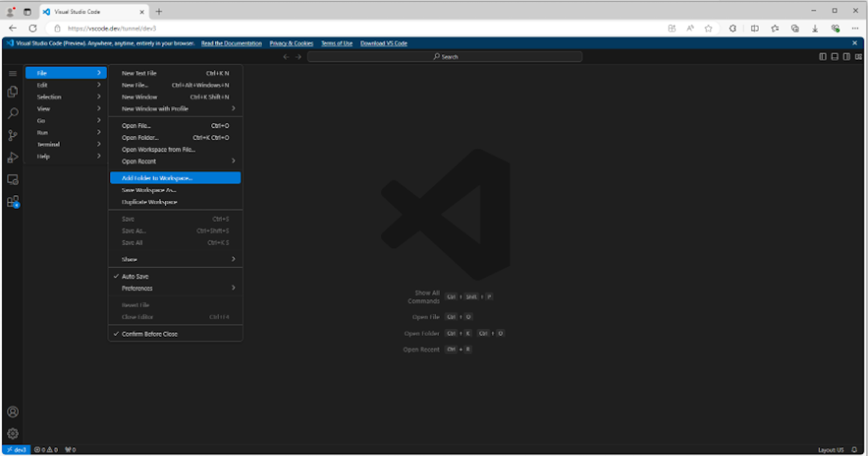The width and height of the screenshot is (868, 456).
Task: Click the VS Code Search command box
Action: click(x=445, y=56)
